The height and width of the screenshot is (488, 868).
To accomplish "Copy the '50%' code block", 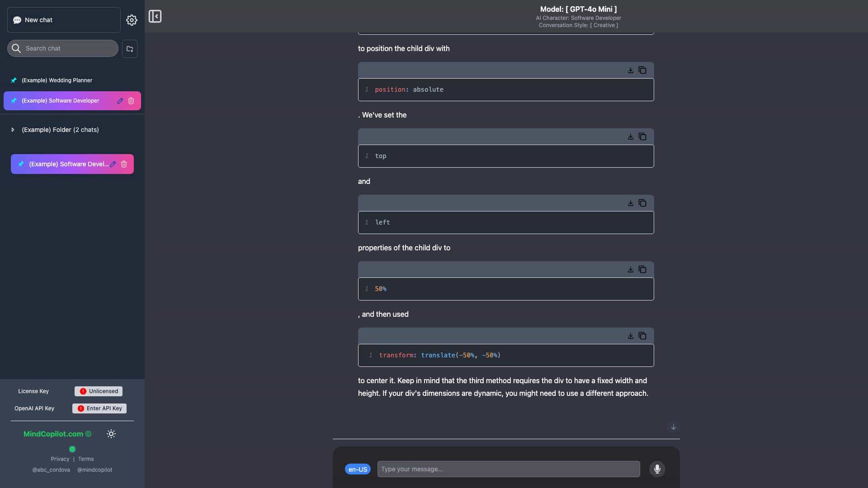I will (x=642, y=269).
